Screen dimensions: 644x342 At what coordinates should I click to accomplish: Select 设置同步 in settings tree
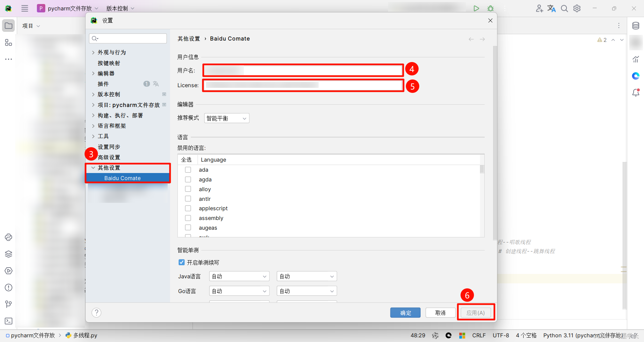coord(109,147)
